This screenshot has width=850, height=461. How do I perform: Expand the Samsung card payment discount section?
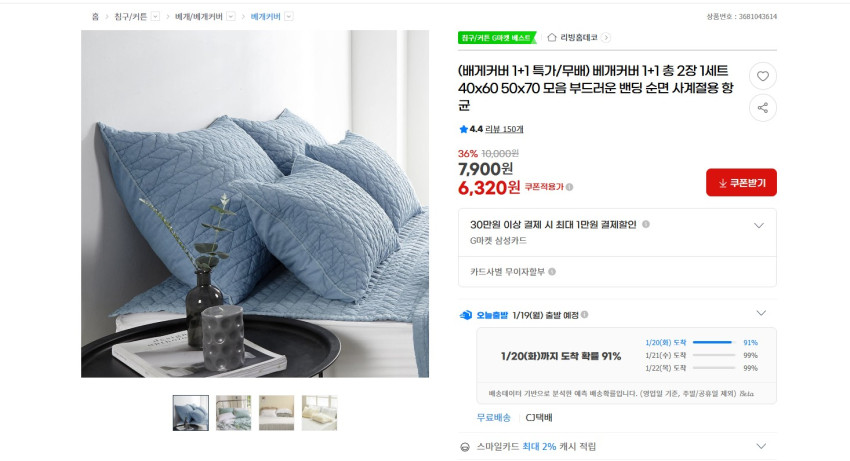[x=759, y=226]
